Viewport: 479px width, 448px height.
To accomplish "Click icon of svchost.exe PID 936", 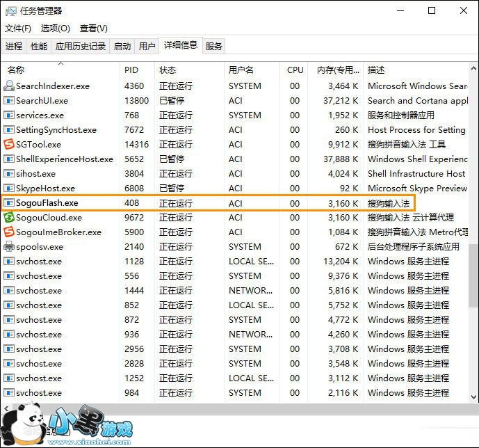I will (x=9, y=335).
